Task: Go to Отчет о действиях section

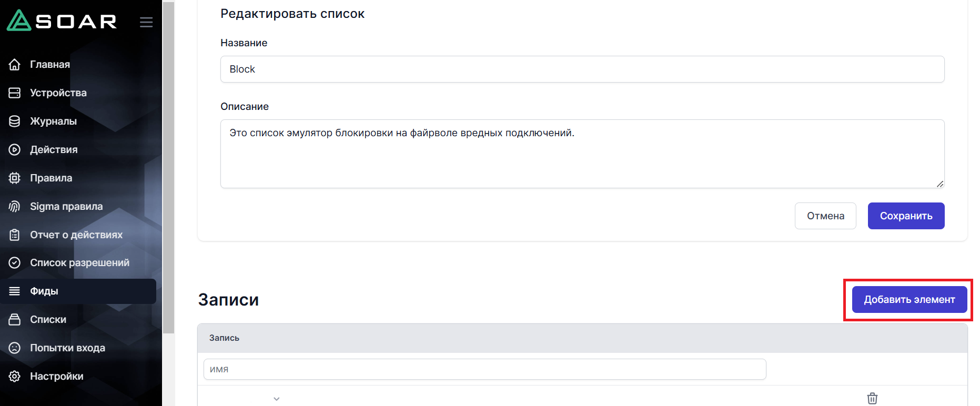Action: 76,235
